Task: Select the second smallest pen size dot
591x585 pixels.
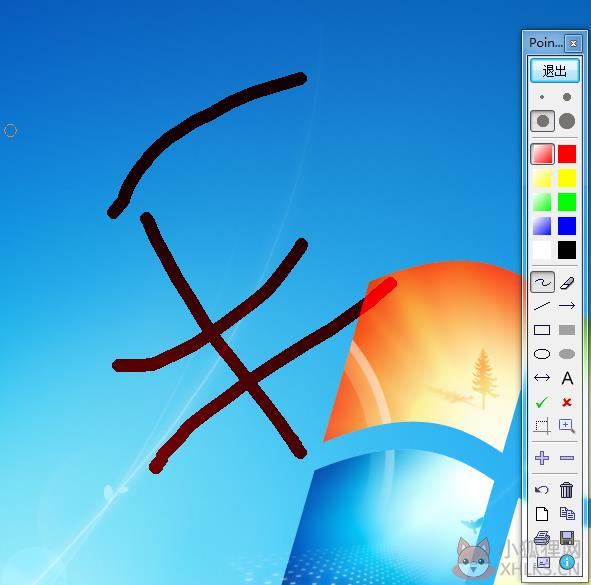Action: pyautogui.click(x=567, y=97)
